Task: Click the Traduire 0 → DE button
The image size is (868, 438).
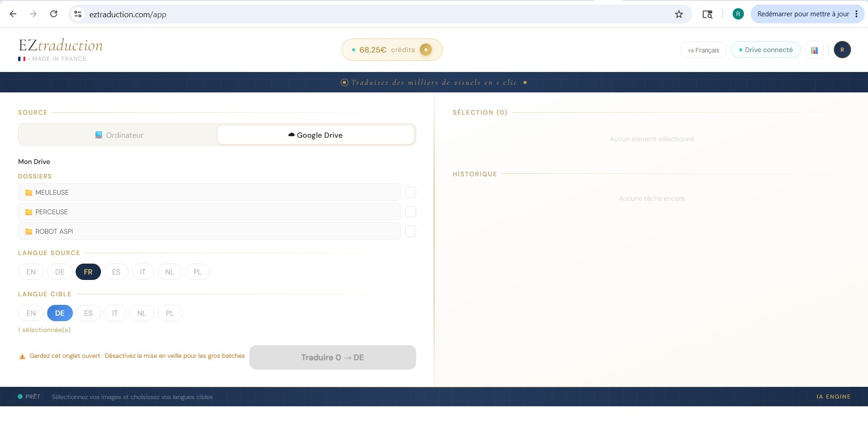Action: (x=333, y=357)
